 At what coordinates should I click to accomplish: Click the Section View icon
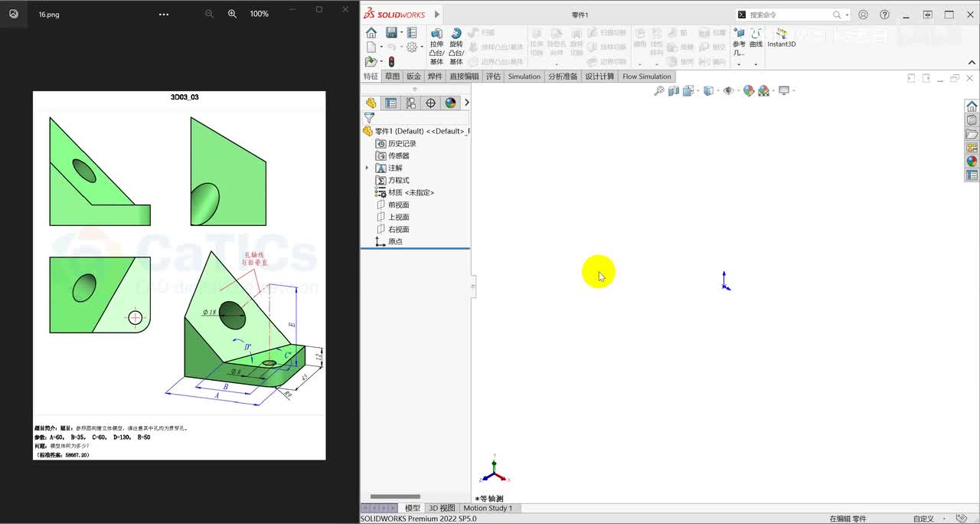click(x=674, y=90)
